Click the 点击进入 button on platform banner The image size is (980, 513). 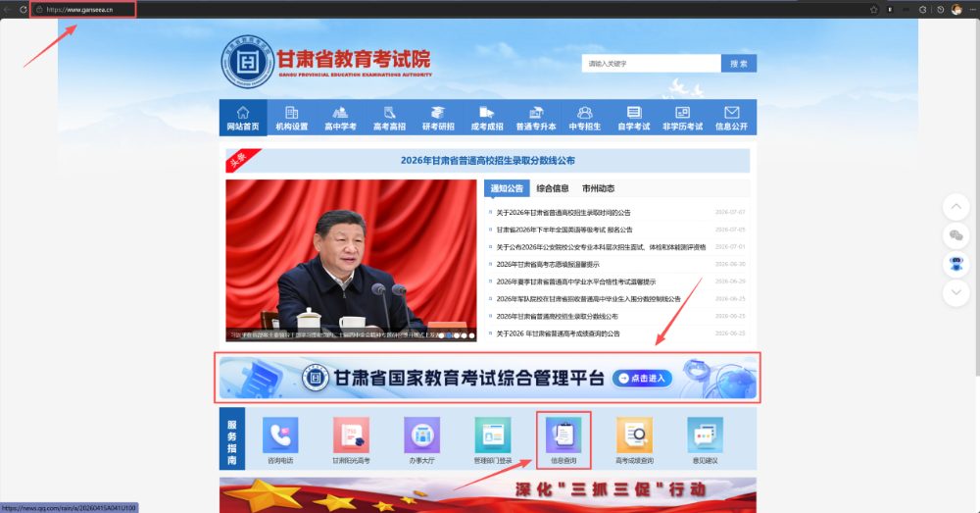[x=643, y=378]
